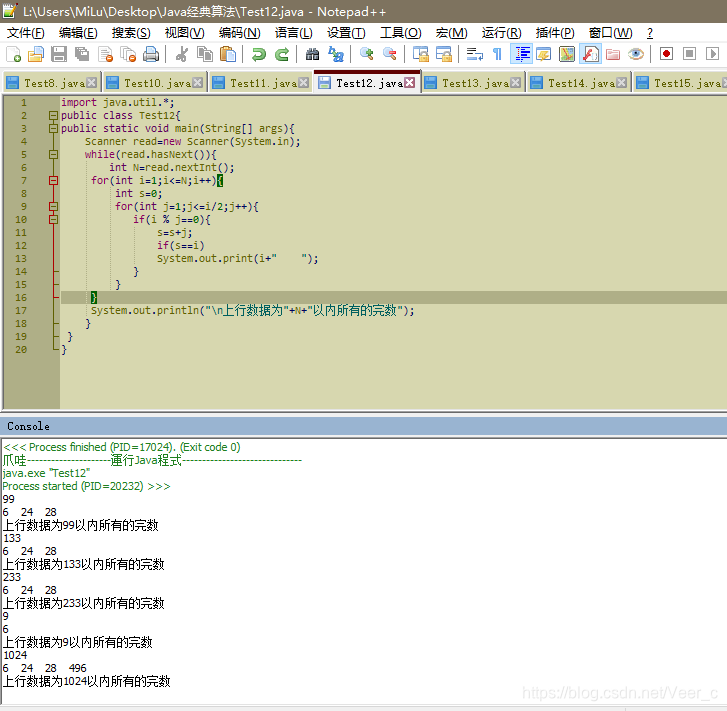Print the document with printer icon
Viewport: 727px width, 711px height.
tap(151, 54)
